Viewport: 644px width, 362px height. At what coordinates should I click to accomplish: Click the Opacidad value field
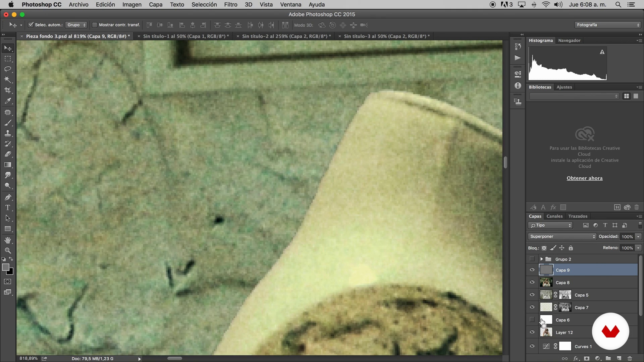tap(627, 237)
